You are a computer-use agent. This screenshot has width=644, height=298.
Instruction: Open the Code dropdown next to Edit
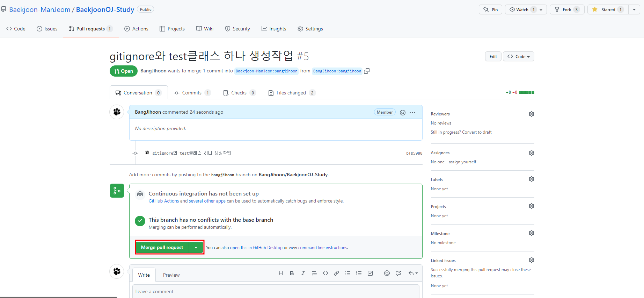coord(518,56)
